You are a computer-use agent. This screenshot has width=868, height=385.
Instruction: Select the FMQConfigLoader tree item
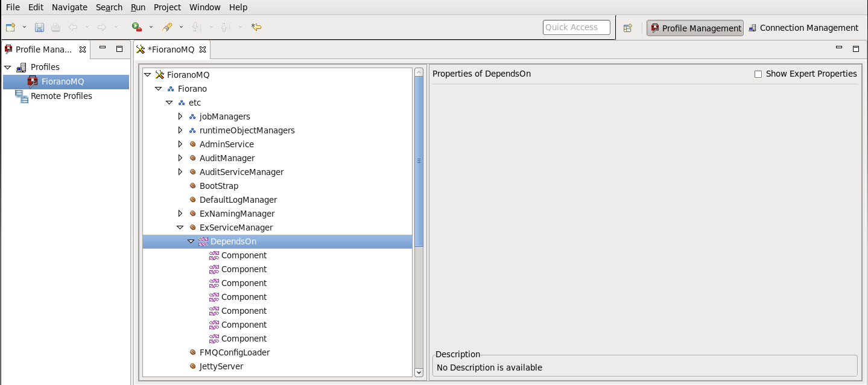235,352
